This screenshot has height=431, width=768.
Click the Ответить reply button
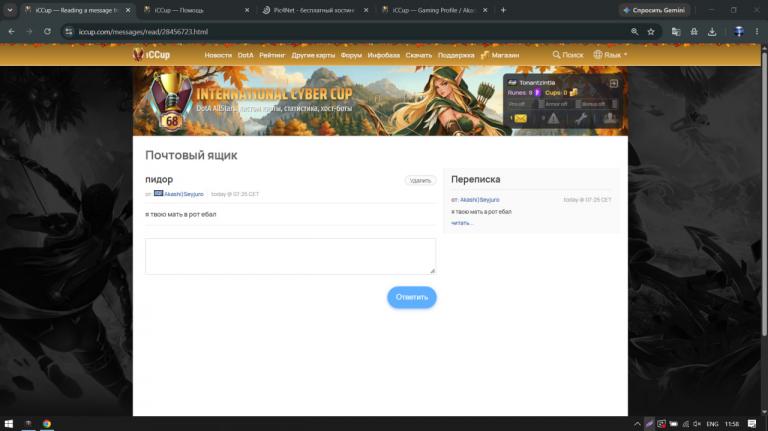point(411,297)
